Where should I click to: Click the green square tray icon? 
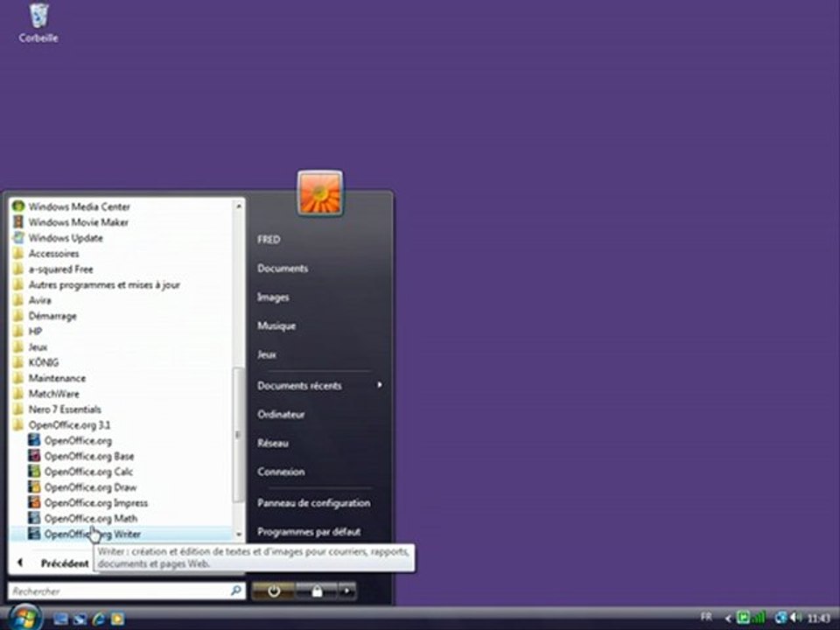click(x=743, y=618)
